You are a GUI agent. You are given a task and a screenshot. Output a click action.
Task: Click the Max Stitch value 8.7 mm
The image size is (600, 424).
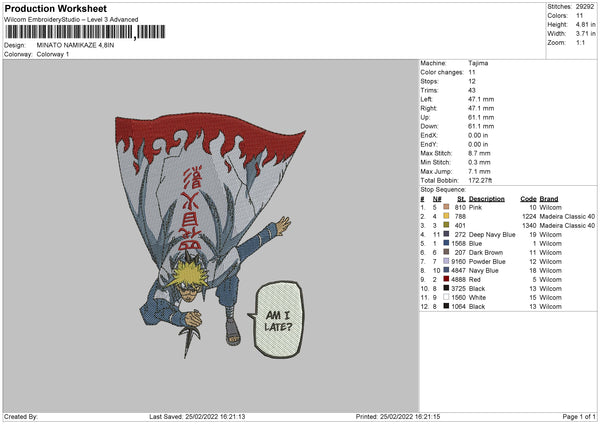pyautogui.click(x=479, y=153)
